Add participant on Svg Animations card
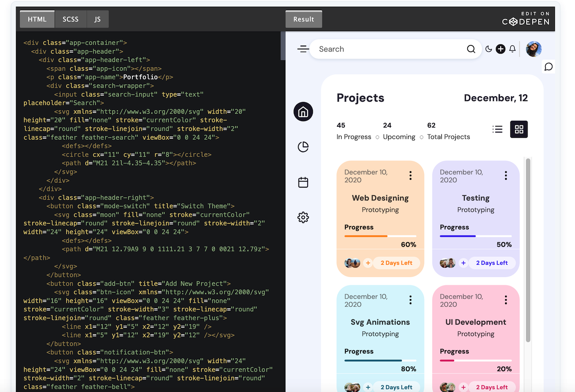This screenshot has height=392, width=575. tap(368, 387)
